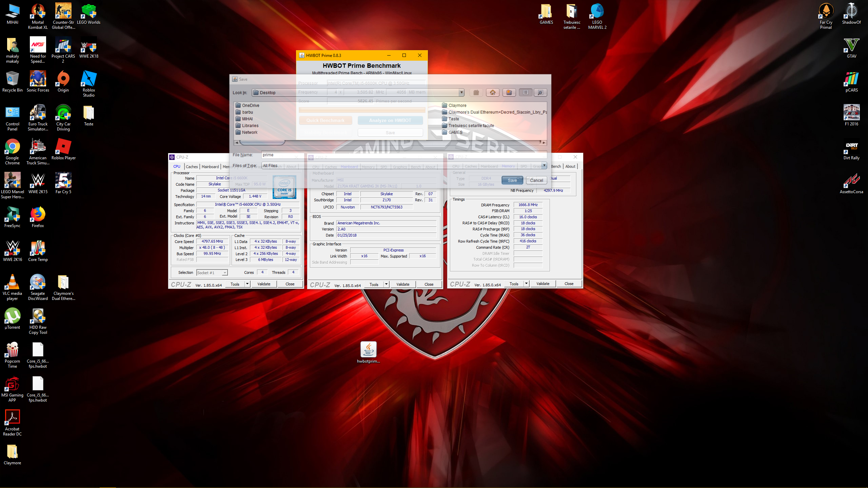
Task: Open the Recycle Bin icon
Action: click(x=13, y=81)
